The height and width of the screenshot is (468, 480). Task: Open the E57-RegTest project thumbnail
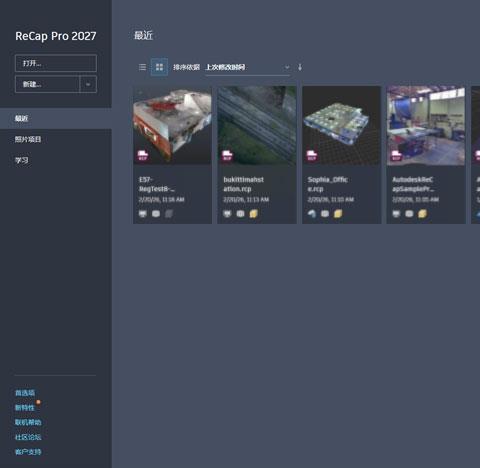(x=172, y=125)
